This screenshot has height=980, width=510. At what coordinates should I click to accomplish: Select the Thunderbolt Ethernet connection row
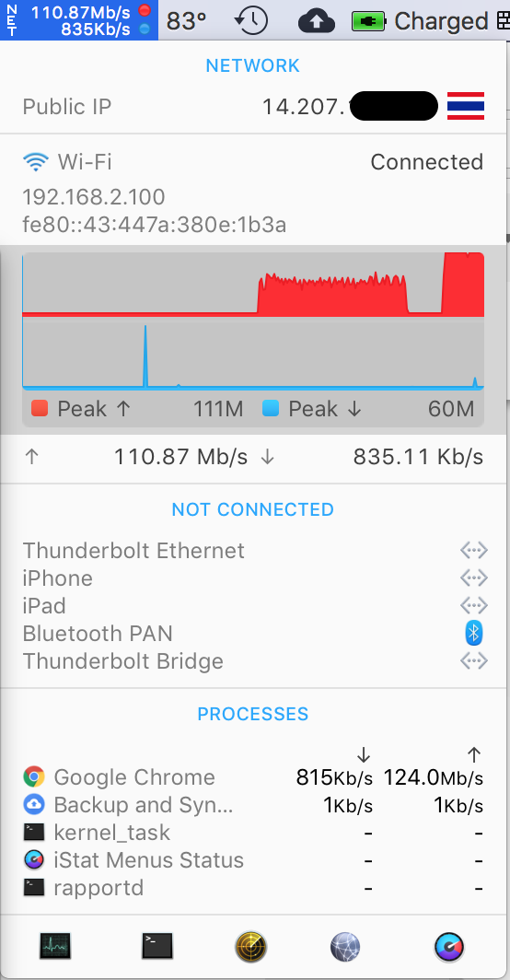(x=255, y=551)
